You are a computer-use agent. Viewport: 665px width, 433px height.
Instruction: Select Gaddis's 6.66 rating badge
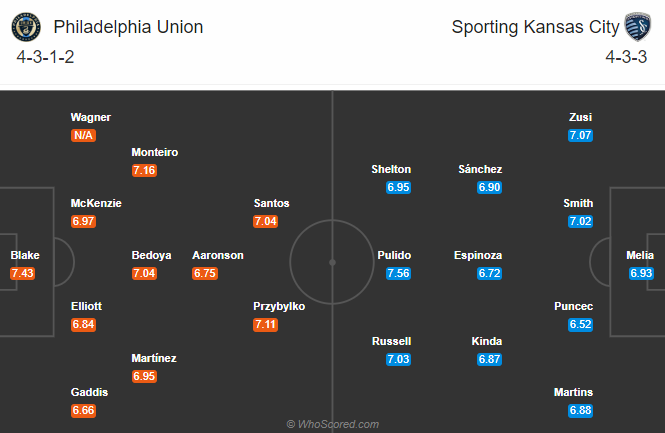click(83, 411)
